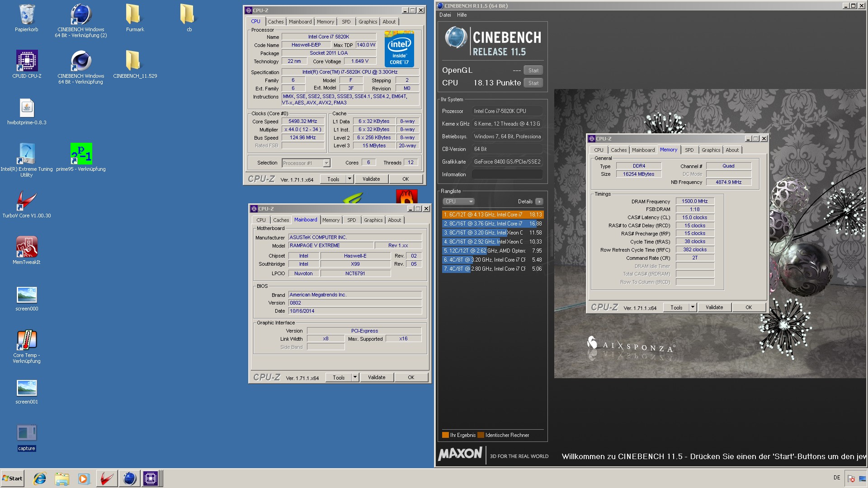Select ranking row 4C/8T @ 2.80 GHz
Screen dimensions: 868x488
(x=493, y=269)
